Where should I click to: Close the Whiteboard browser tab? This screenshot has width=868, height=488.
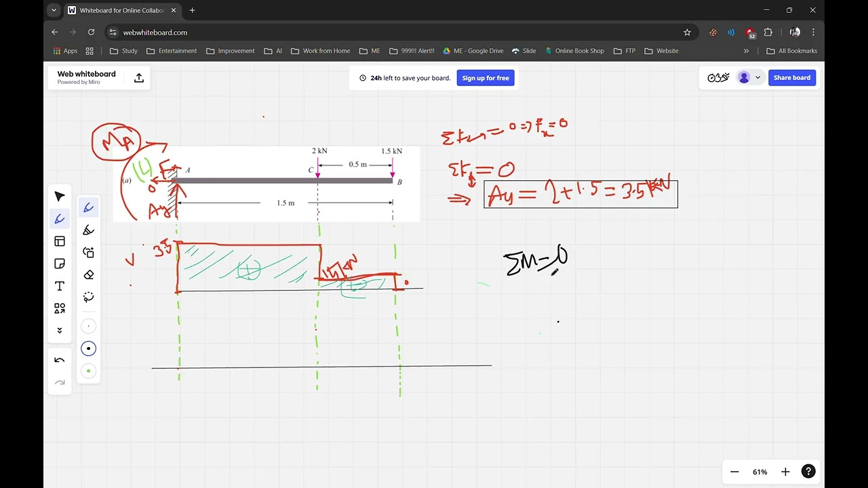tap(174, 10)
